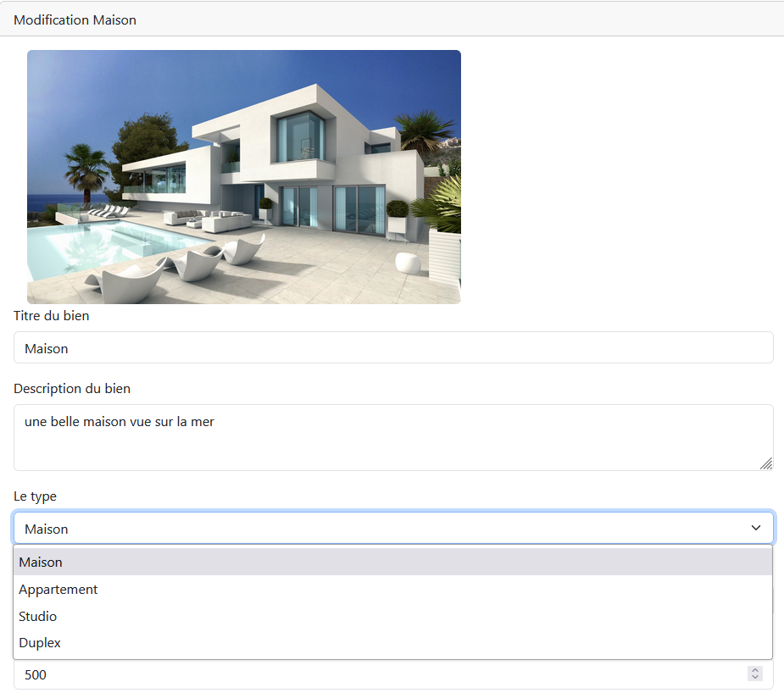Grab the description textarea resize handle
The height and width of the screenshot is (693, 784).
pos(766,464)
